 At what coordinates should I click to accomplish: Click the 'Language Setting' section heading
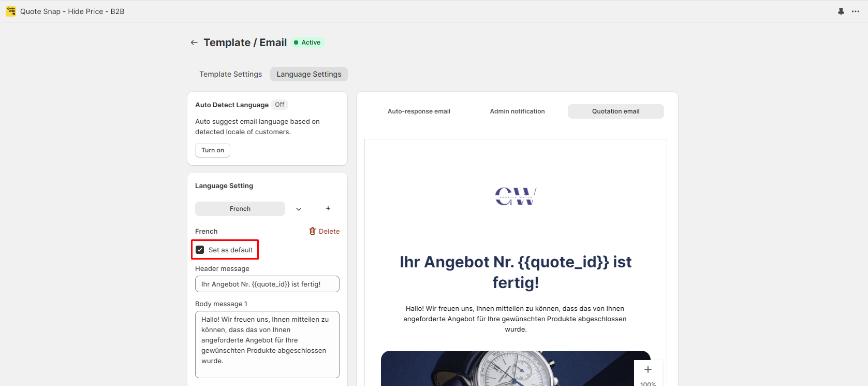[224, 185]
